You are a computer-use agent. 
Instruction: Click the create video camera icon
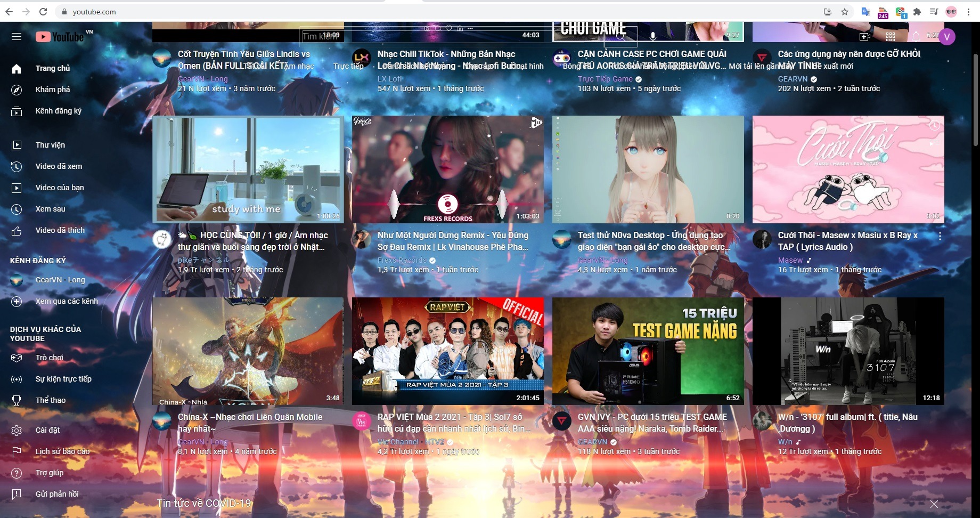(x=865, y=36)
